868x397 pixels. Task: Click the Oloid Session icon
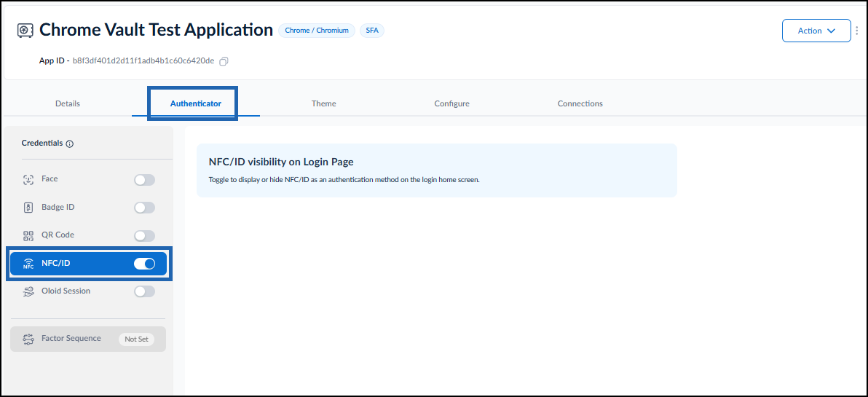28,291
